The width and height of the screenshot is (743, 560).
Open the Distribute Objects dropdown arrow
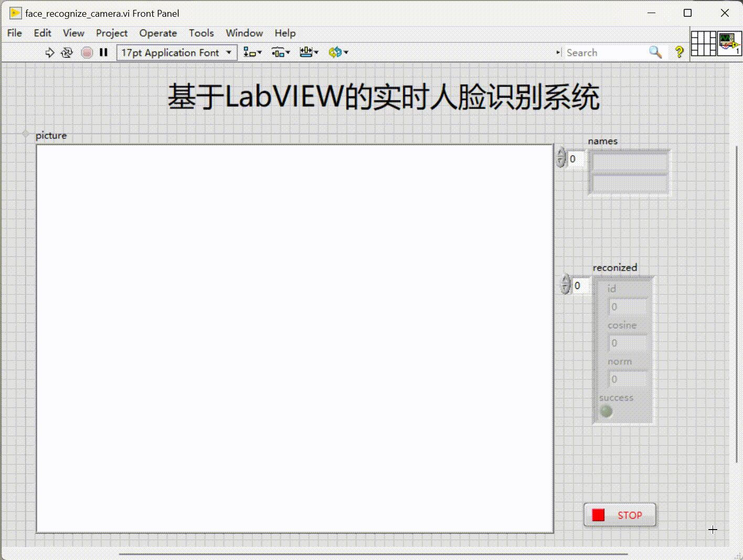[287, 52]
